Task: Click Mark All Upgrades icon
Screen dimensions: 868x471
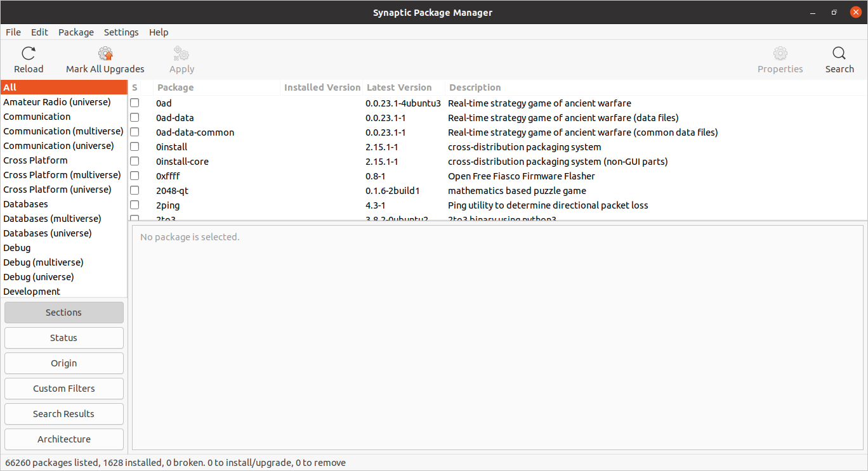Action: [x=105, y=54]
